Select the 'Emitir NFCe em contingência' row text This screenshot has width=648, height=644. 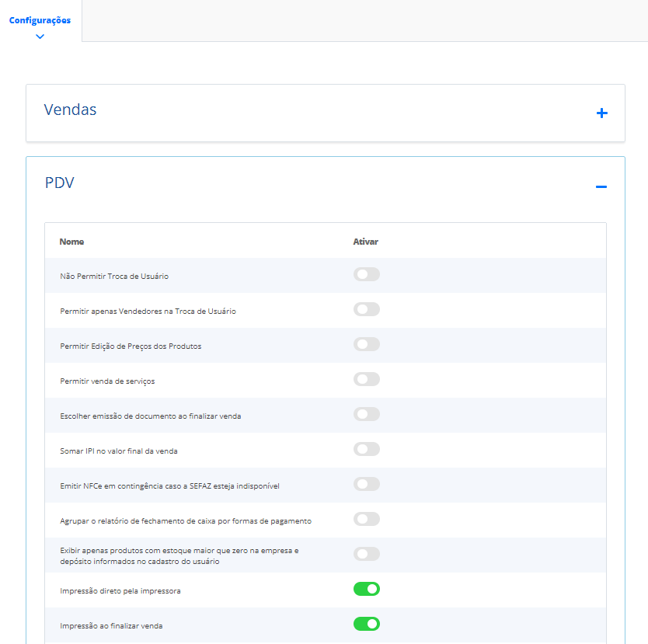click(x=169, y=486)
